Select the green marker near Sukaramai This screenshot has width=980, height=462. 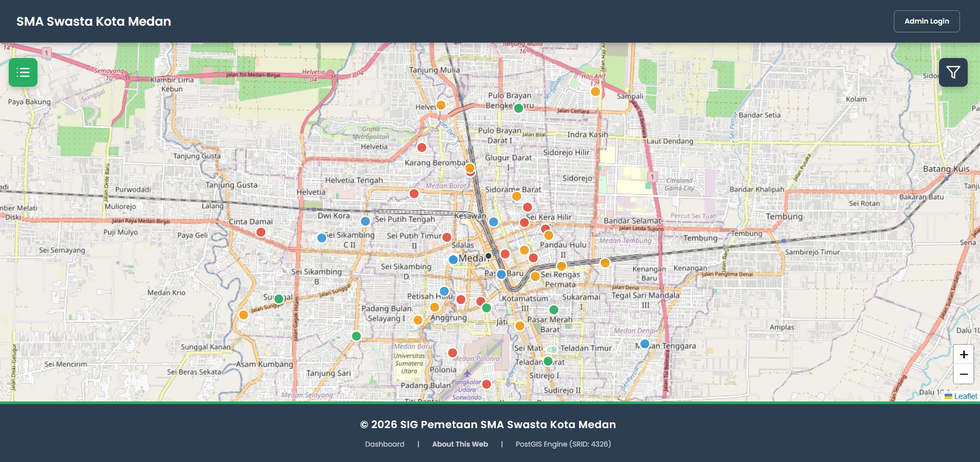[553, 310]
